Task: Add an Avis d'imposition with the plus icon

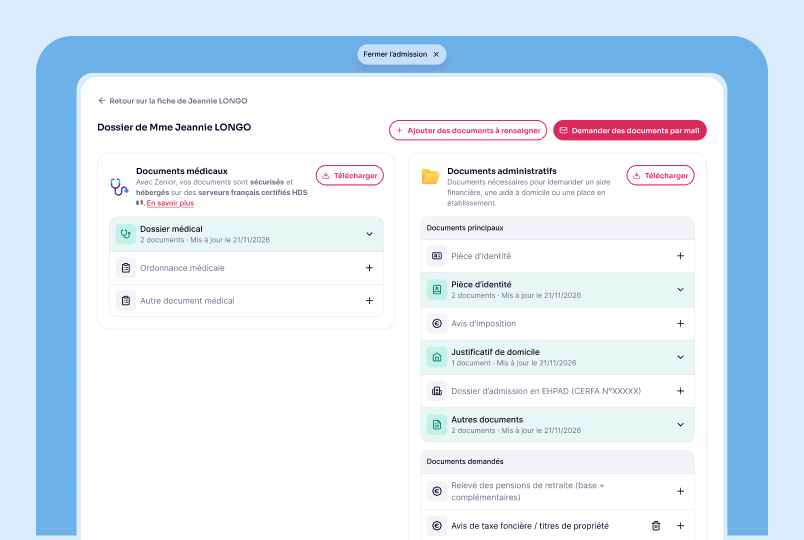Action: [680, 323]
